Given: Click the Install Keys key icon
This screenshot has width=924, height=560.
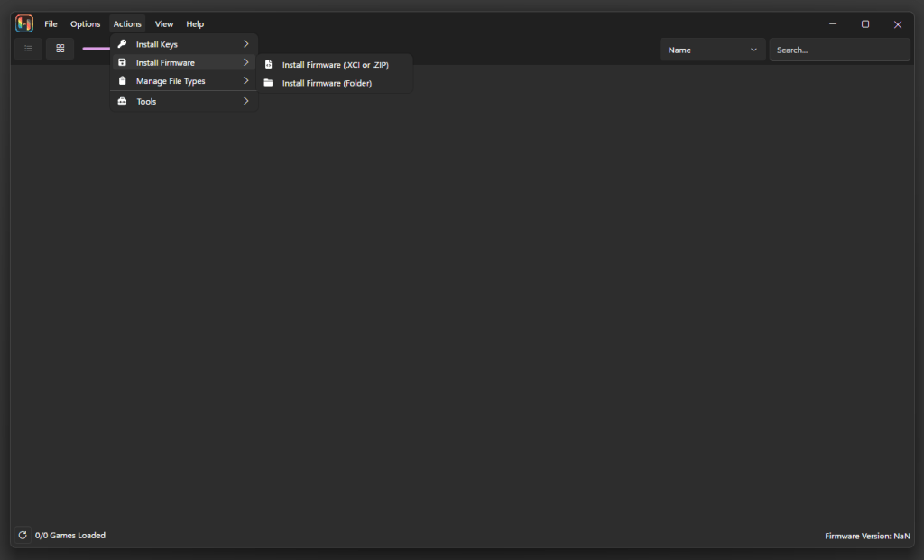Looking at the screenshot, I should pyautogui.click(x=122, y=43).
